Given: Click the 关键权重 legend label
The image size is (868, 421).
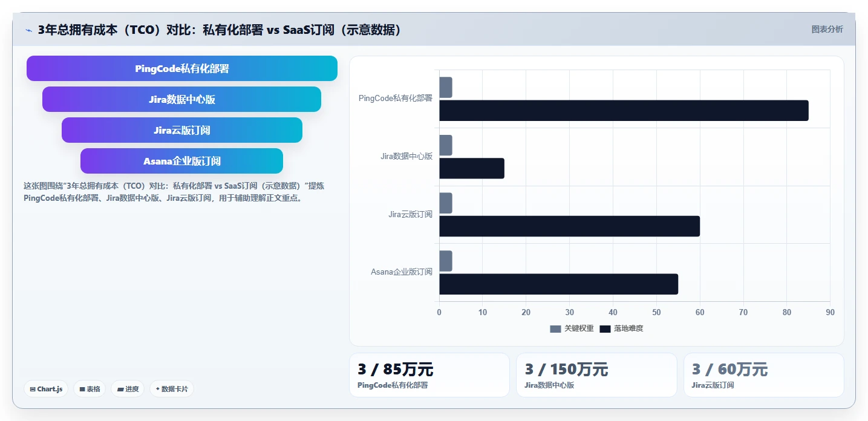Looking at the screenshot, I should tap(579, 328).
